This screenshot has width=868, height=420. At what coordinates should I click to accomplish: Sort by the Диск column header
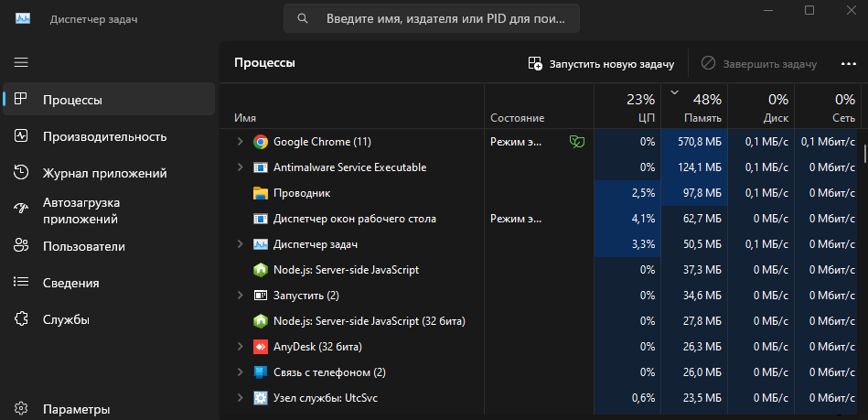click(761, 106)
